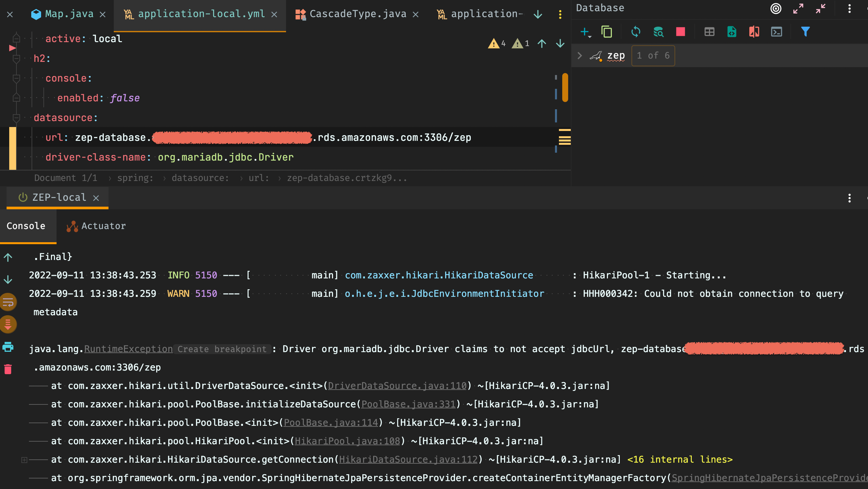Screen dimensions: 868x489
Task: Close the ZEP-local run tab
Action: pyautogui.click(x=96, y=198)
